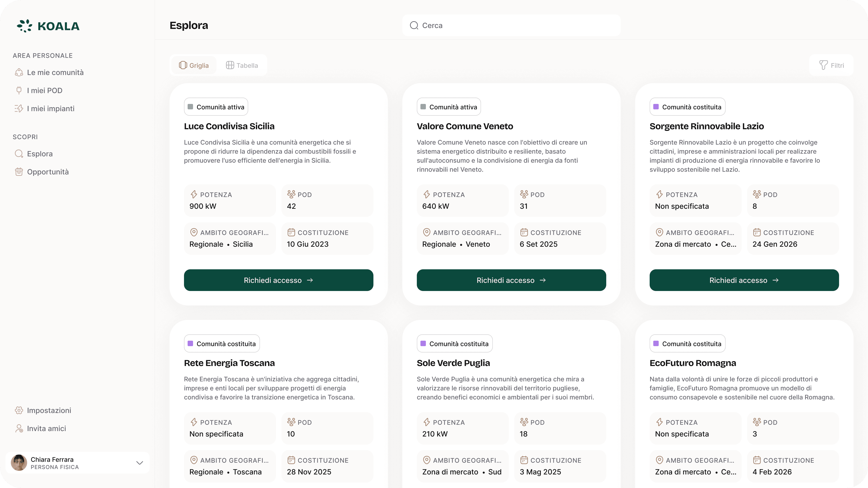Click the Tabella grid icon

click(x=230, y=65)
